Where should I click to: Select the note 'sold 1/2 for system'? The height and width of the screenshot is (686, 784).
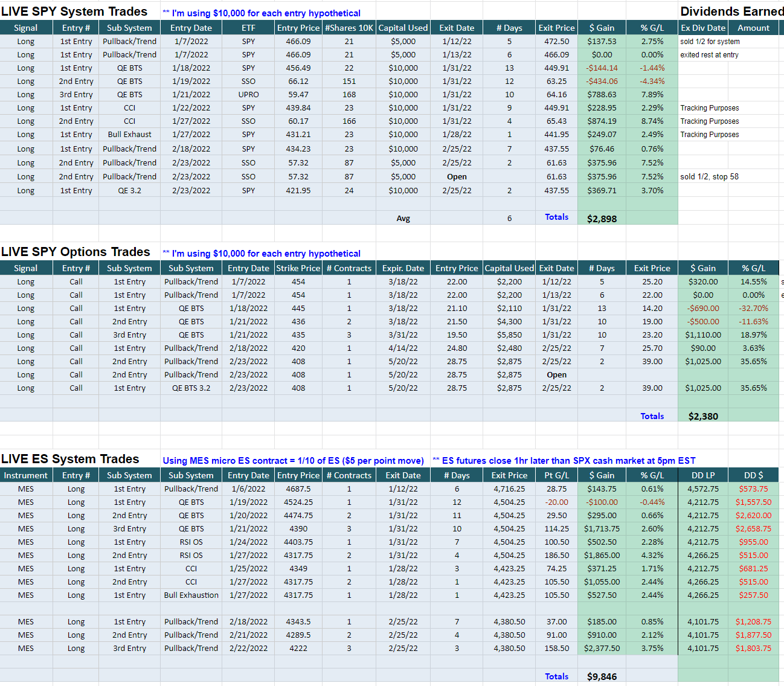pyautogui.click(x=710, y=42)
